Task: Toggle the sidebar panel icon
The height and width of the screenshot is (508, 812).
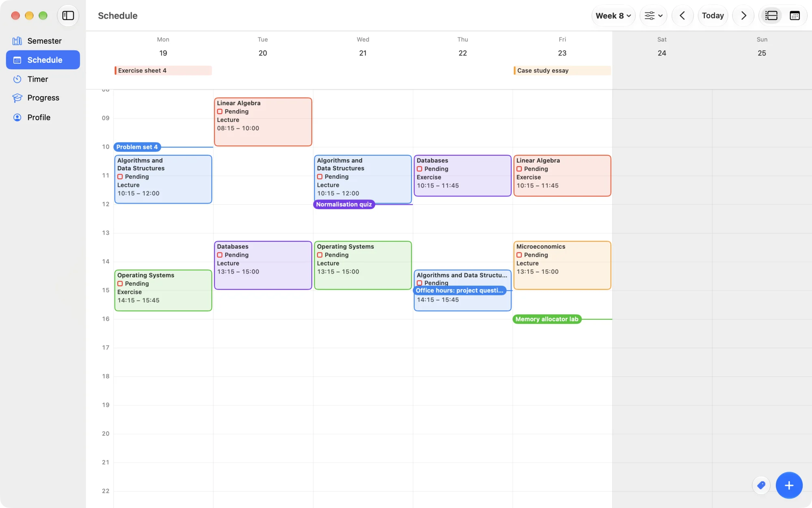Action: tap(68, 15)
